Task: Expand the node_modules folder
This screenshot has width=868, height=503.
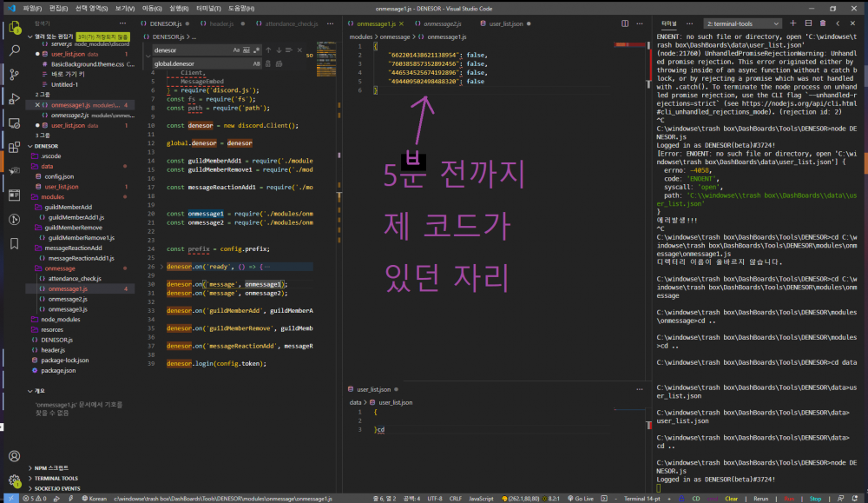Action: pyautogui.click(x=61, y=320)
